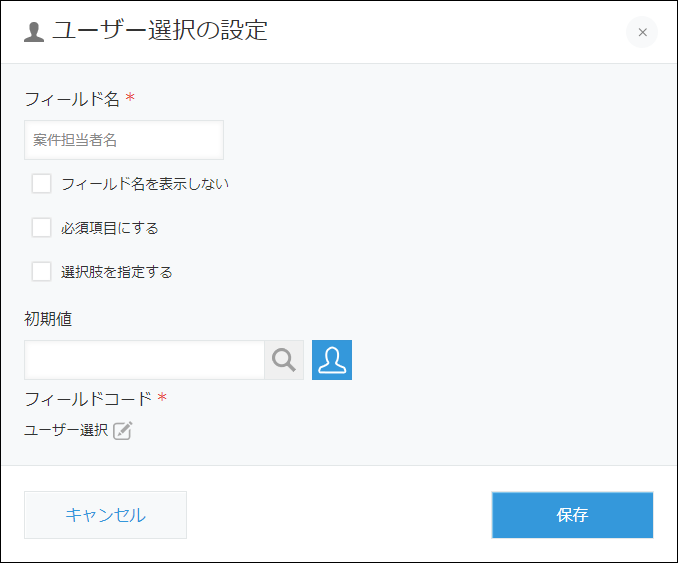Edit the field code with the pencil icon
This screenshot has width=678, height=563.
(x=122, y=430)
